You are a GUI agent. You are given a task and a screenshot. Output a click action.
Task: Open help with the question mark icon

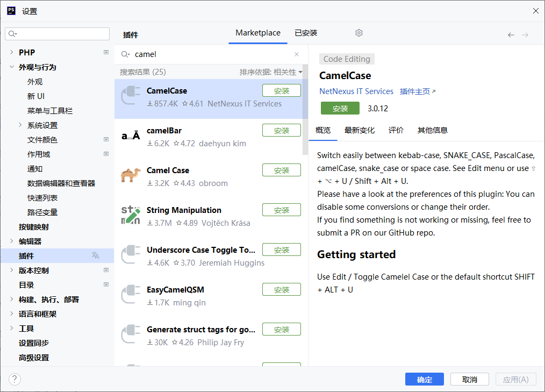point(15,379)
